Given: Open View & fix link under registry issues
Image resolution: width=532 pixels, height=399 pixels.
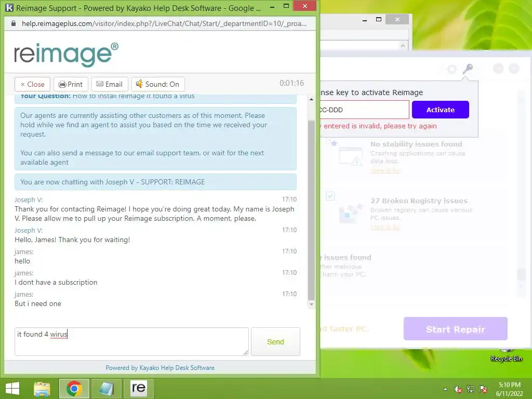Looking at the screenshot, I should click(385, 227).
